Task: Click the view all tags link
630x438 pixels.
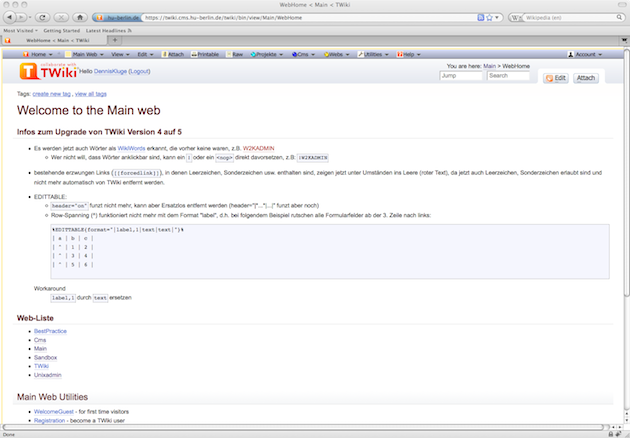Action: 91,94
